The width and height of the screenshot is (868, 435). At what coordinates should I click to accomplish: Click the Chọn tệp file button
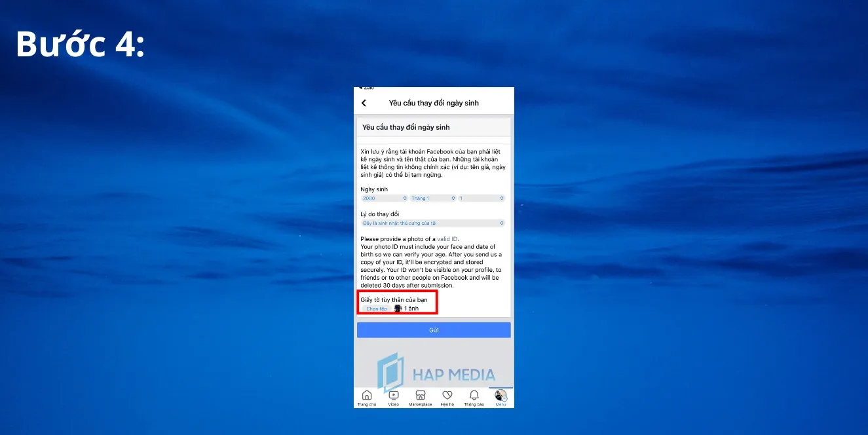(x=377, y=309)
